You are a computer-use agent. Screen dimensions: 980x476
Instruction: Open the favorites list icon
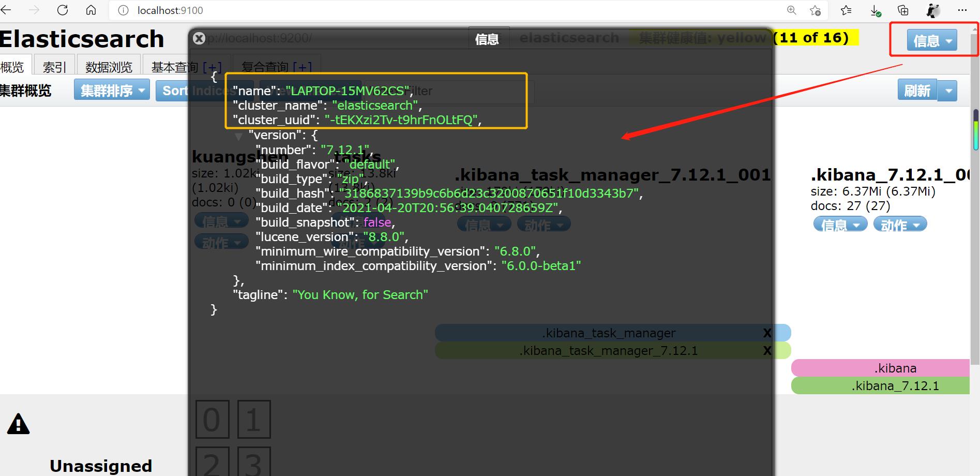846,10
